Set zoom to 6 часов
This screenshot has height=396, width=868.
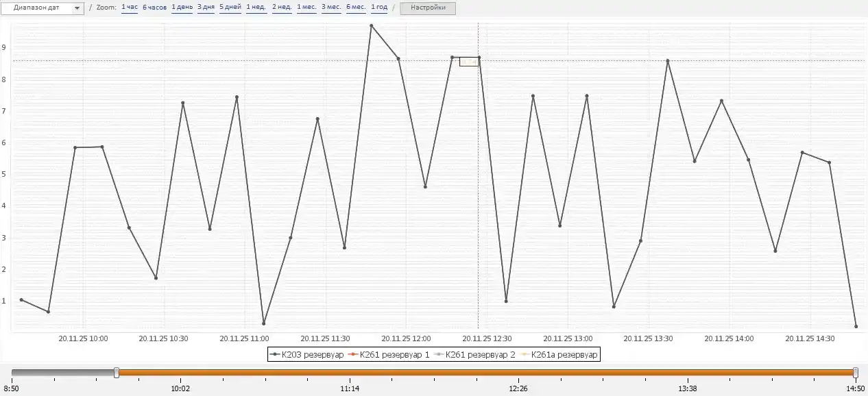click(154, 8)
